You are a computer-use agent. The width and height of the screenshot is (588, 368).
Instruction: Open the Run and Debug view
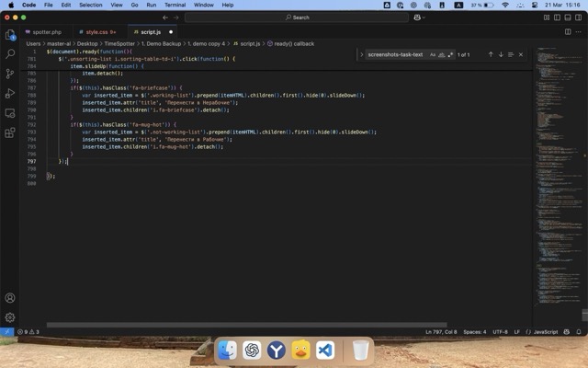point(10,93)
